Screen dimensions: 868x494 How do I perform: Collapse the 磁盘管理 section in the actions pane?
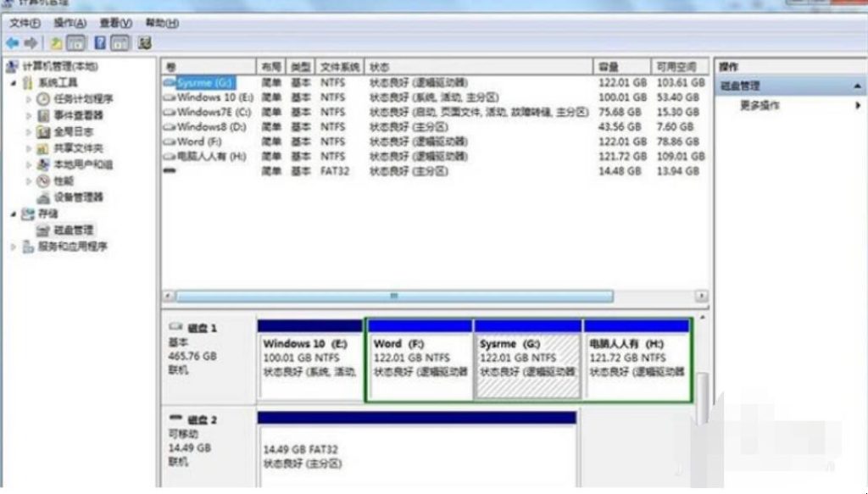(x=857, y=86)
